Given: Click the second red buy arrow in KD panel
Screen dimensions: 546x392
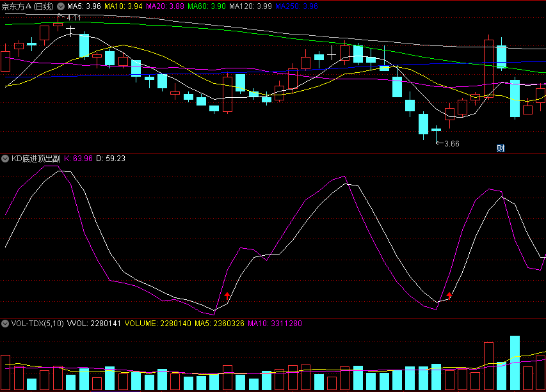Looking at the screenshot, I should [449, 295].
